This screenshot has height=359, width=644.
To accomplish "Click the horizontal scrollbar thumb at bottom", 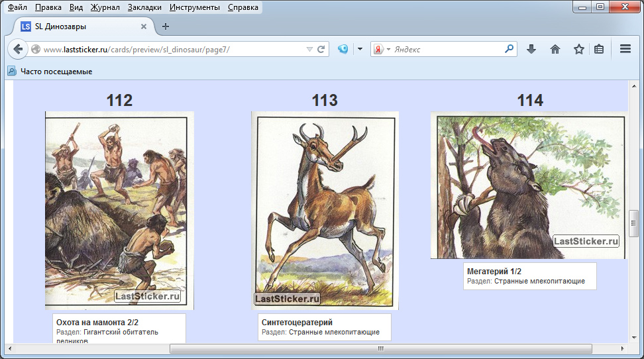I will pos(380,348).
